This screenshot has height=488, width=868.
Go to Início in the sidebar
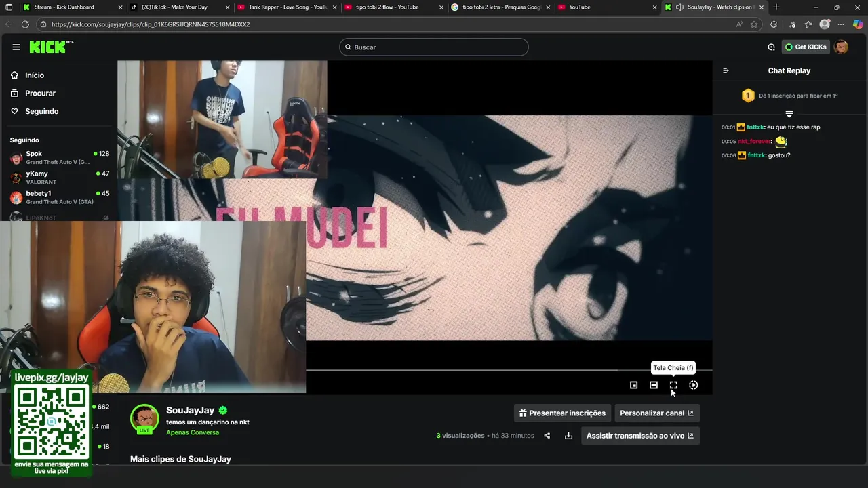click(34, 75)
